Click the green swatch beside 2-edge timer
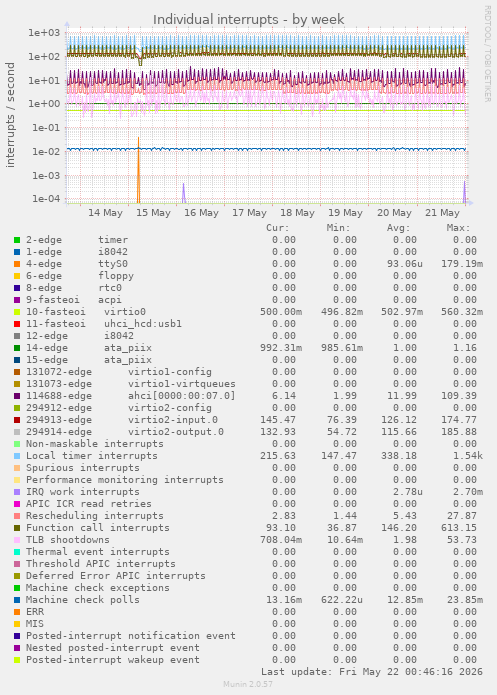Image resolution: width=497 pixels, height=695 pixels. (17, 240)
